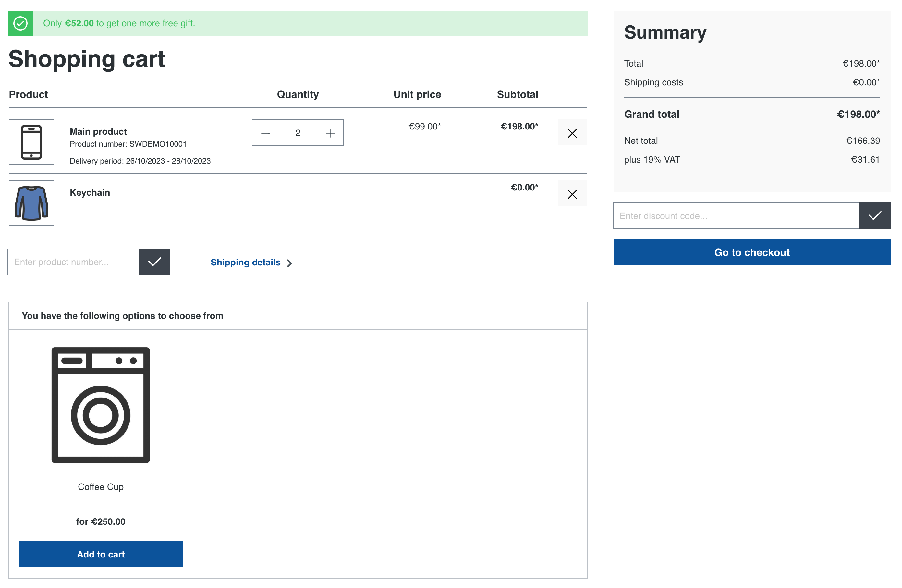Image resolution: width=902 pixels, height=588 pixels.
Task: Click the Delivery period dates text
Action: (x=140, y=161)
